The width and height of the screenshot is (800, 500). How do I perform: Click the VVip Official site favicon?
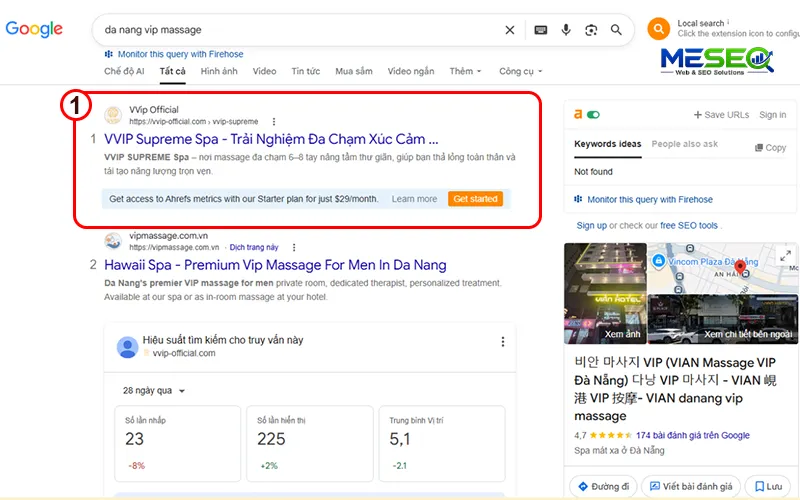pyautogui.click(x=113, y=115)
